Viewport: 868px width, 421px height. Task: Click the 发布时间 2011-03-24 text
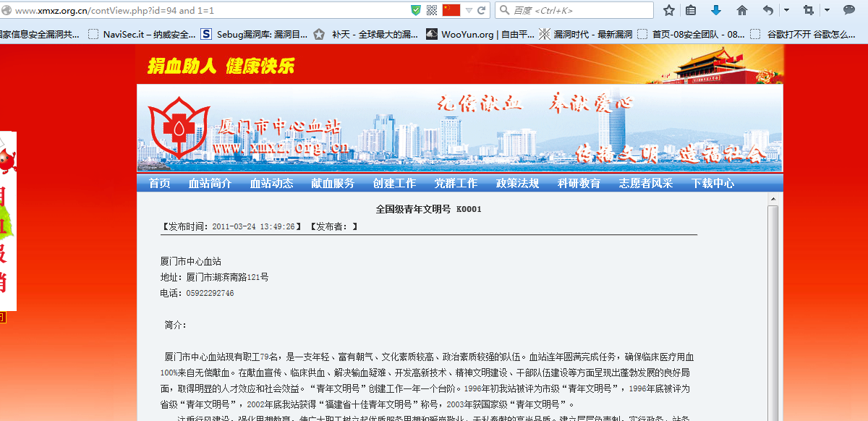pyautogui.click(x=231, y=226)
